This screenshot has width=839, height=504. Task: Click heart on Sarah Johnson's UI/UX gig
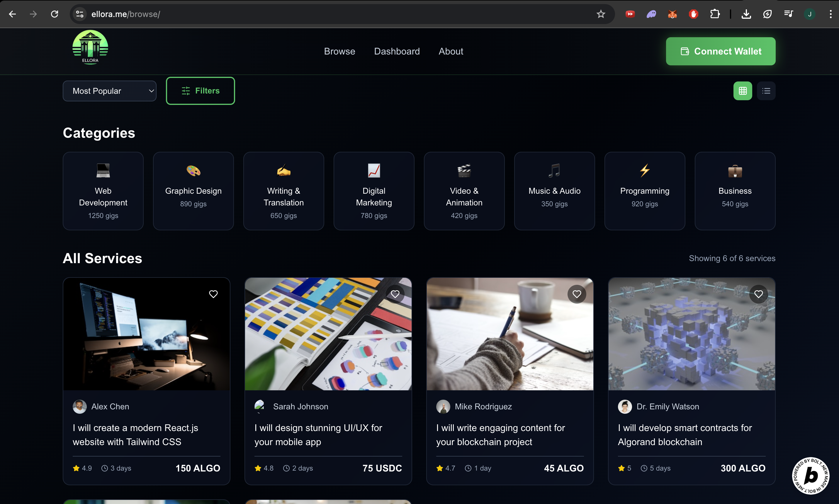pos(395,294)
